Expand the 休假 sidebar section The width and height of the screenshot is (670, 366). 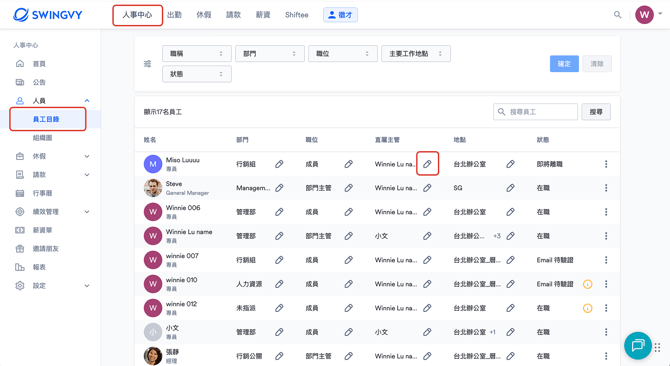pyautogui.click(x=87, y=156)
